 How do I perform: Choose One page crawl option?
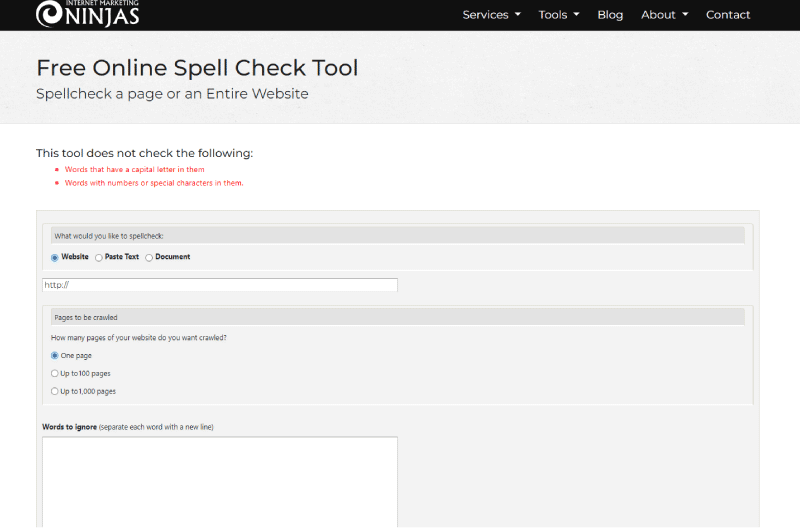pyautogui.click(x=55, y=355)
